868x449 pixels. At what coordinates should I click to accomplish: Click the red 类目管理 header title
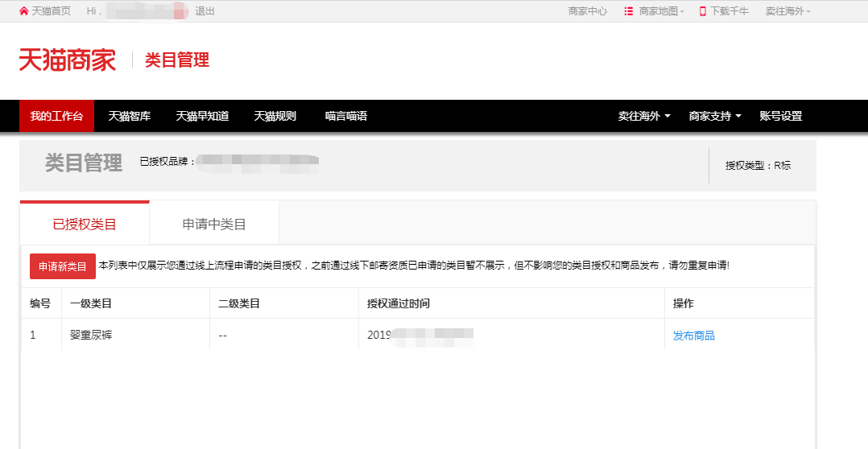(177, 60)
